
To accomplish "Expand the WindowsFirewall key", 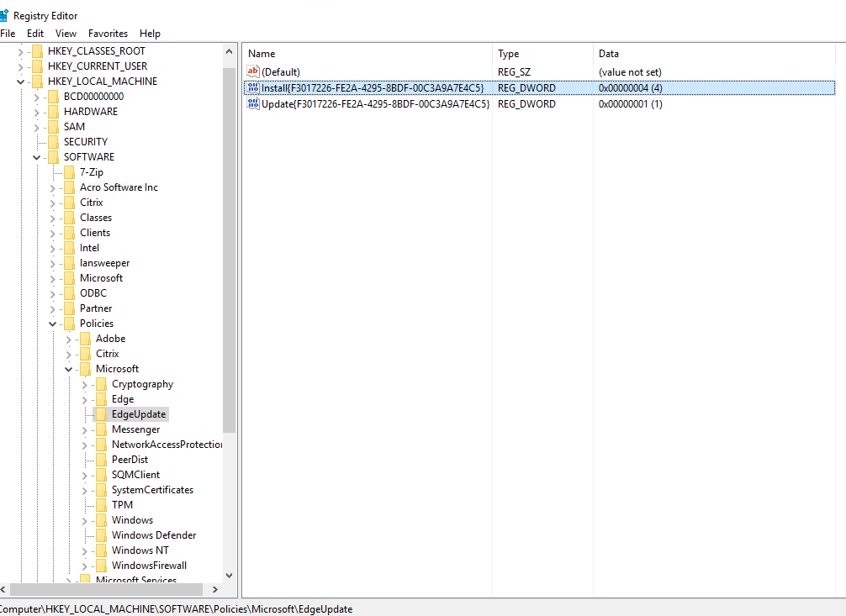I will pyautogui.click(x=84, y=566).
